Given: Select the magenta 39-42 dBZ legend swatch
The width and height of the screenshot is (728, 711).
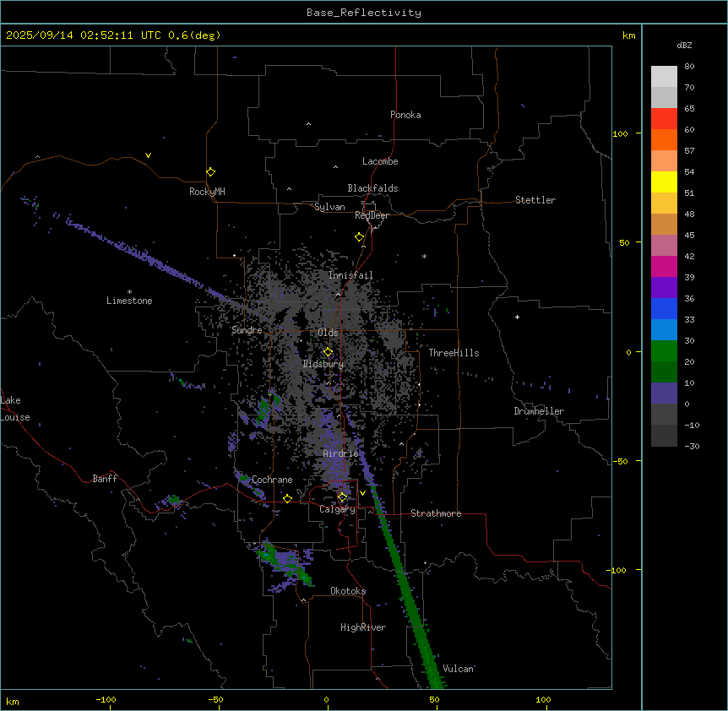Looking at the screenshot, I should pos(664,266).
